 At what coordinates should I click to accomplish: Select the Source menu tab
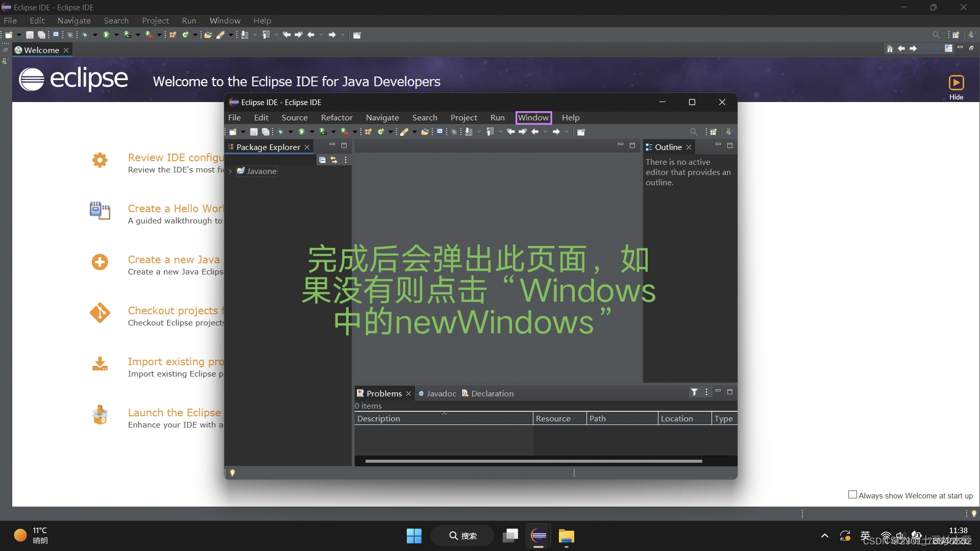pyautogui.click(x=293, y=117)
